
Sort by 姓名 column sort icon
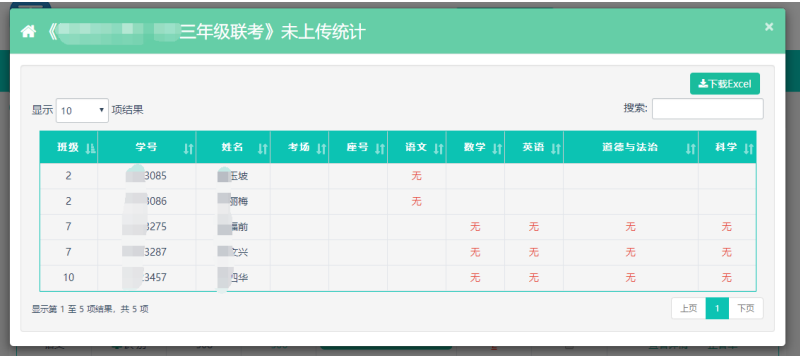pyautogui.click(x=263, y=148)
